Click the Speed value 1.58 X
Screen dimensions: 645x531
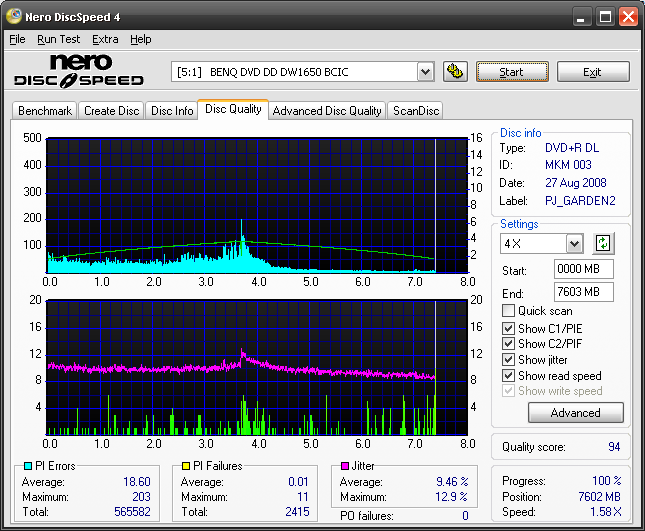click(606, 512)
